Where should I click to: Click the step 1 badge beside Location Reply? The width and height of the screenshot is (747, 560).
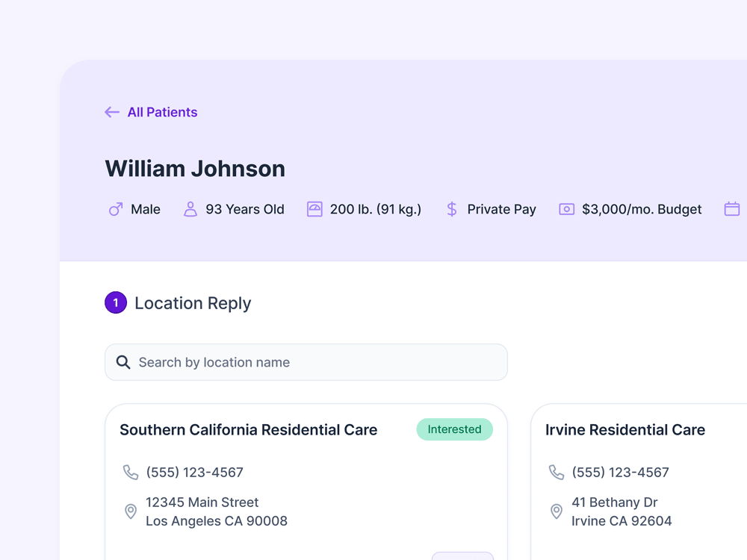116,302
